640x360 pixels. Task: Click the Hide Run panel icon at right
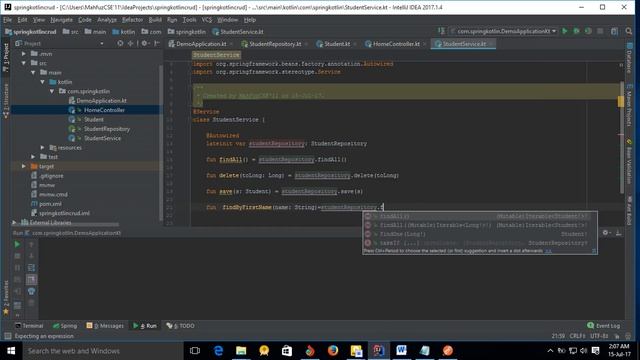(x=618, y=233)
